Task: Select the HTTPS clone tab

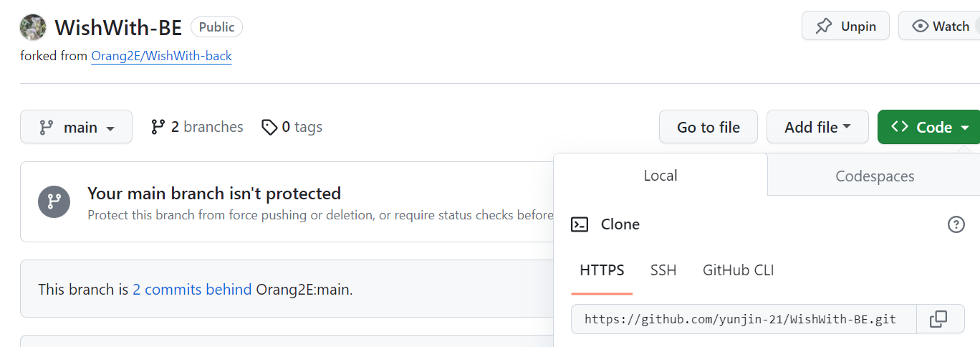Action: pos(602,270)
